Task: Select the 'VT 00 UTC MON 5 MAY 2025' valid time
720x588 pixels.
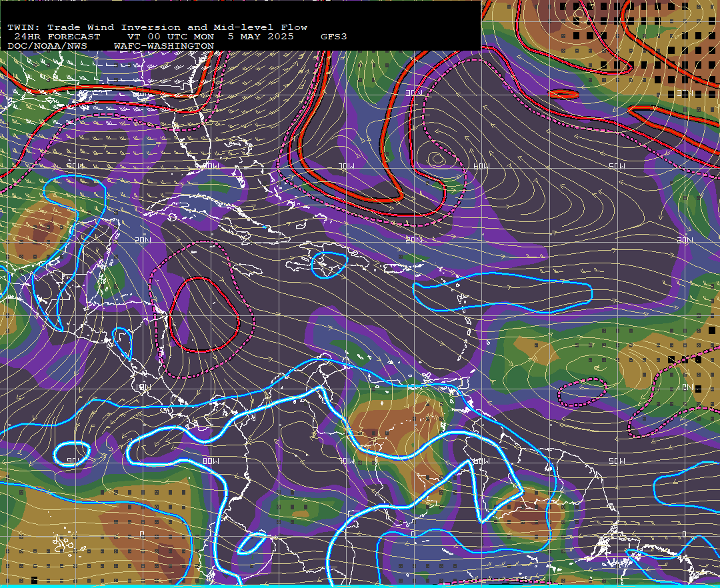Action: 211,37
